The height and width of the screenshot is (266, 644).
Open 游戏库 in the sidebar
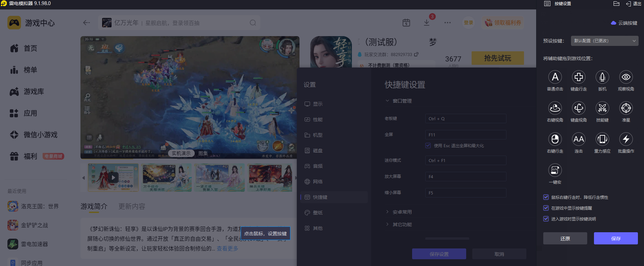point(27,91)
